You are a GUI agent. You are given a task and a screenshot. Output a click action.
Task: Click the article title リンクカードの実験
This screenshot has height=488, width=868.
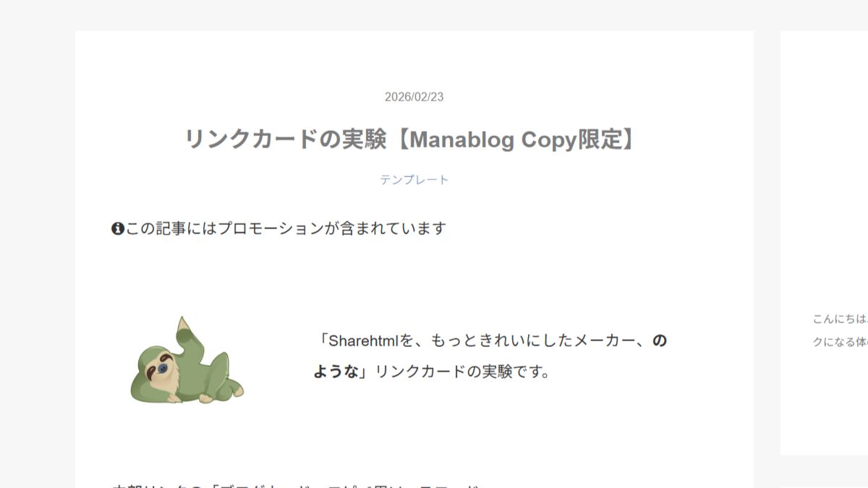[286, 139]
